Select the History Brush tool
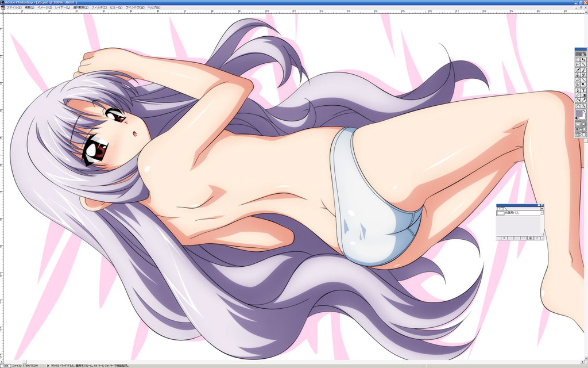Screen dimensions: 588x368 tap(584, 74)
